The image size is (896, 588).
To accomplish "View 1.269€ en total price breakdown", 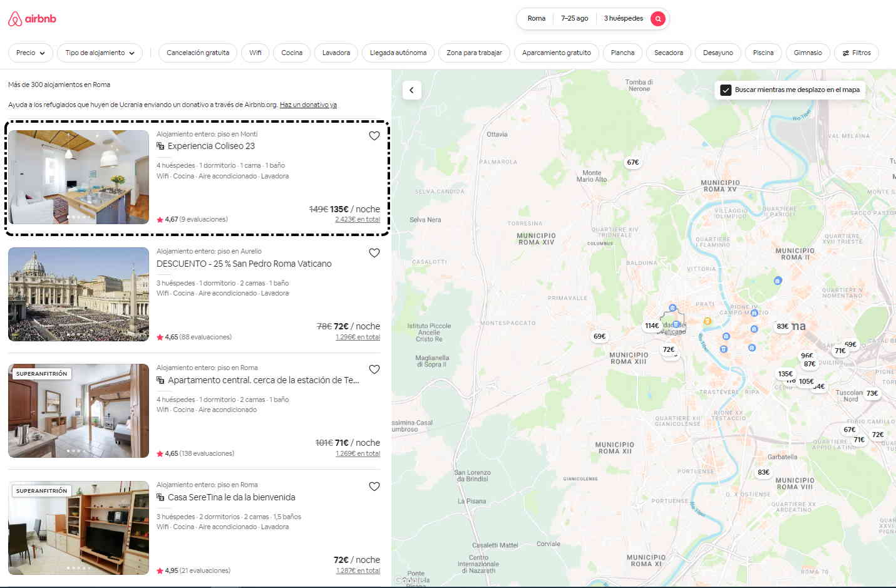I will coord(358,453).
